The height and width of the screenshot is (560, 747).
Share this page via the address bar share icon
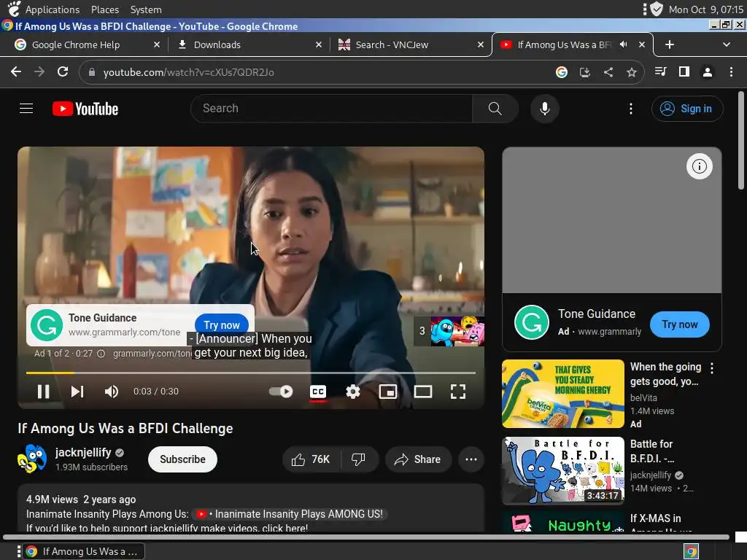pos(608,72)
